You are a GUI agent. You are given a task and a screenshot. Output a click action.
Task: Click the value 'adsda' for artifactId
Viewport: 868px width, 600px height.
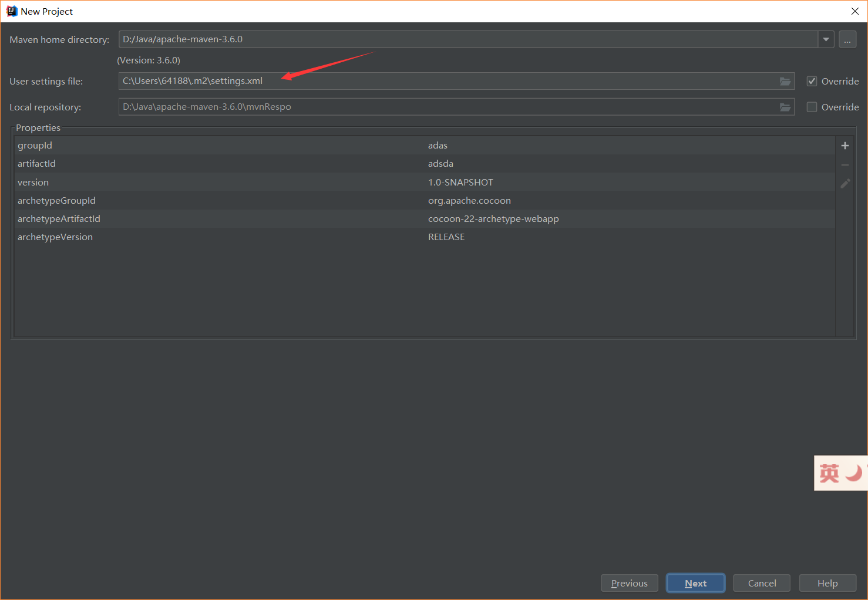pyautogui.click(x=440, y=163)
